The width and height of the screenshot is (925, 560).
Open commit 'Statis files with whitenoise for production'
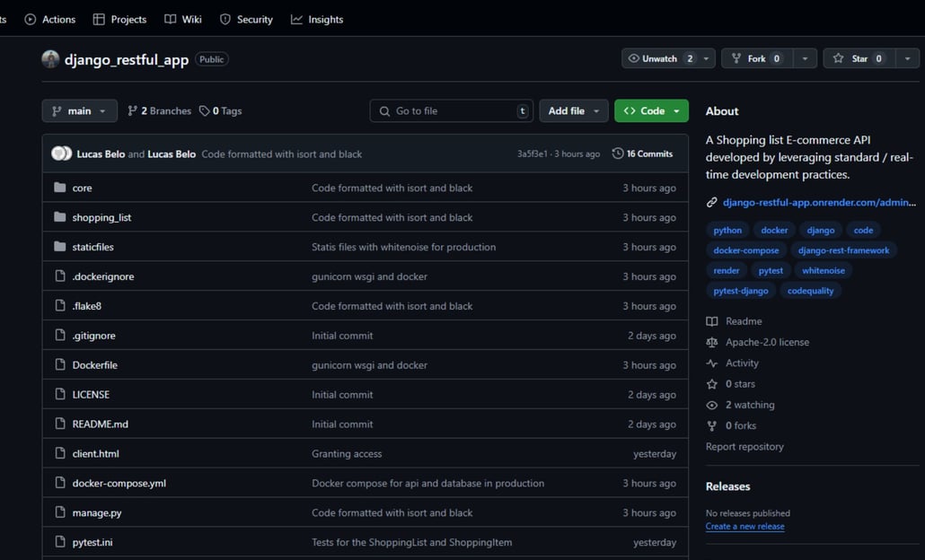(403, 247)
